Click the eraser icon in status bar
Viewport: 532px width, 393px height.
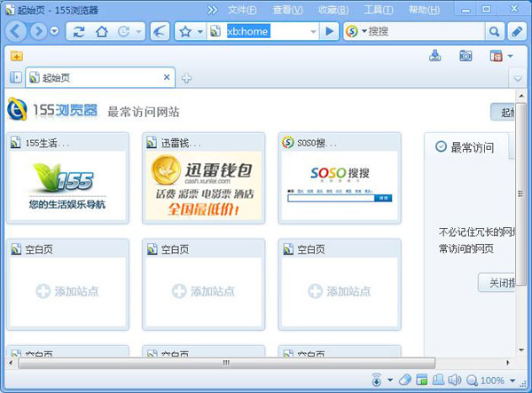pyautogui.click(x=405, y=380)
